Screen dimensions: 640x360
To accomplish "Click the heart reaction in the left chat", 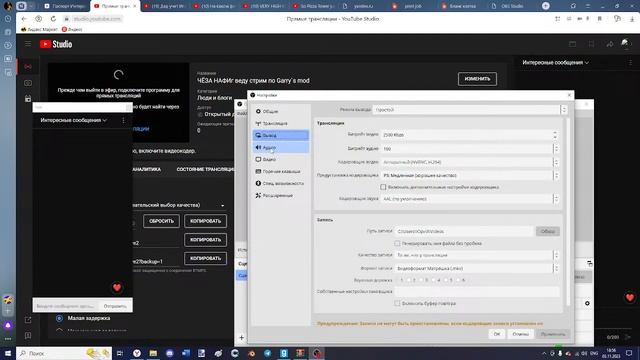I will point(117,287).
